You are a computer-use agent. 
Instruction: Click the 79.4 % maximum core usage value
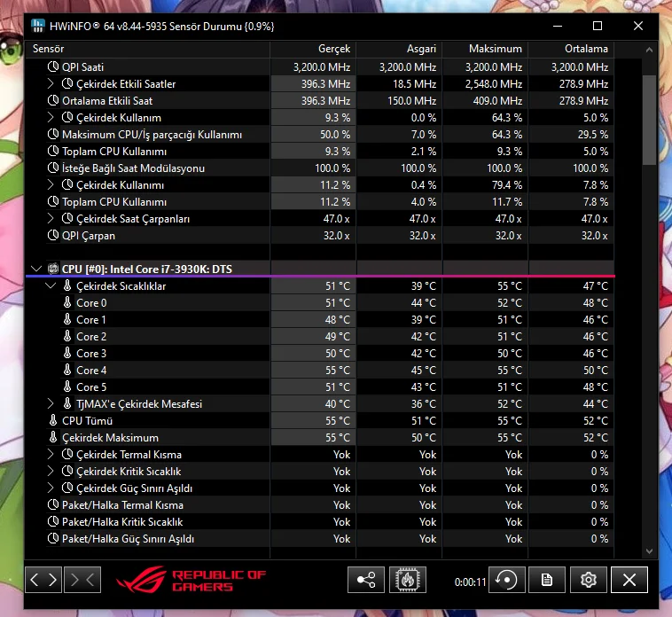coord(507,185)
